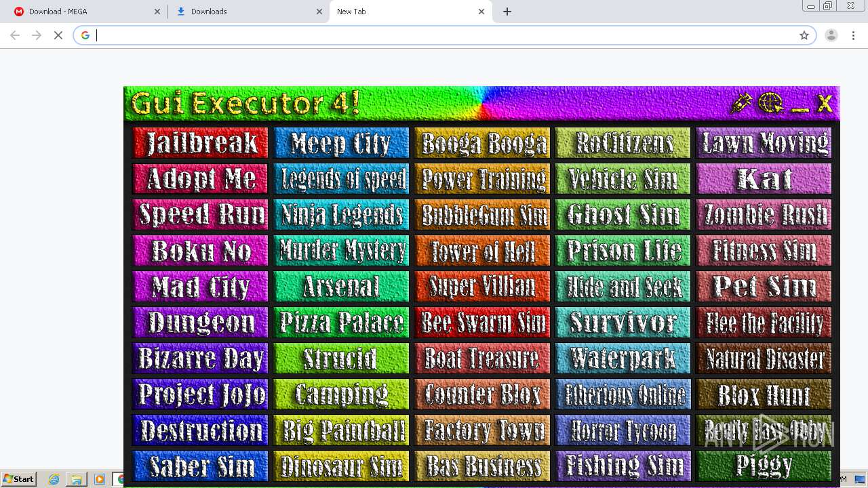
Task: Select the Power Training button
Action: coord(483,179)
